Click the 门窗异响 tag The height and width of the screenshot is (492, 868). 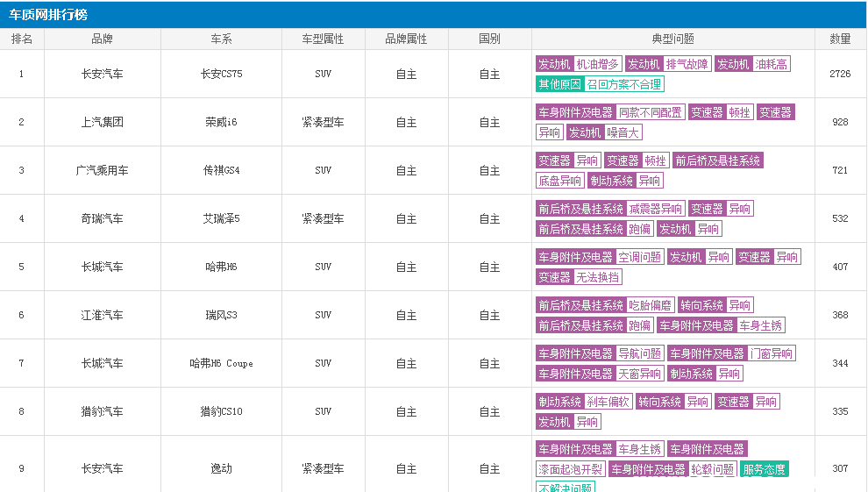point(772,353)
